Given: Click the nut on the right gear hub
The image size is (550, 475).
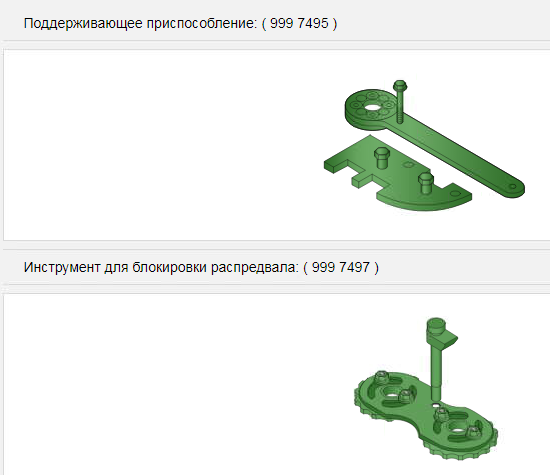Looking at the screenshot, I should 473,432.
